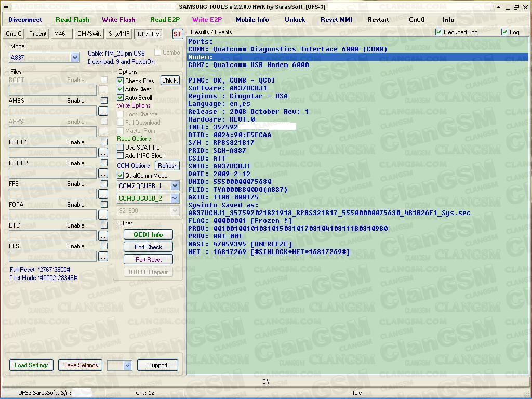Click Reset MMI menu item
Screen dimensions: 532x399
click(x=336, y=20)
